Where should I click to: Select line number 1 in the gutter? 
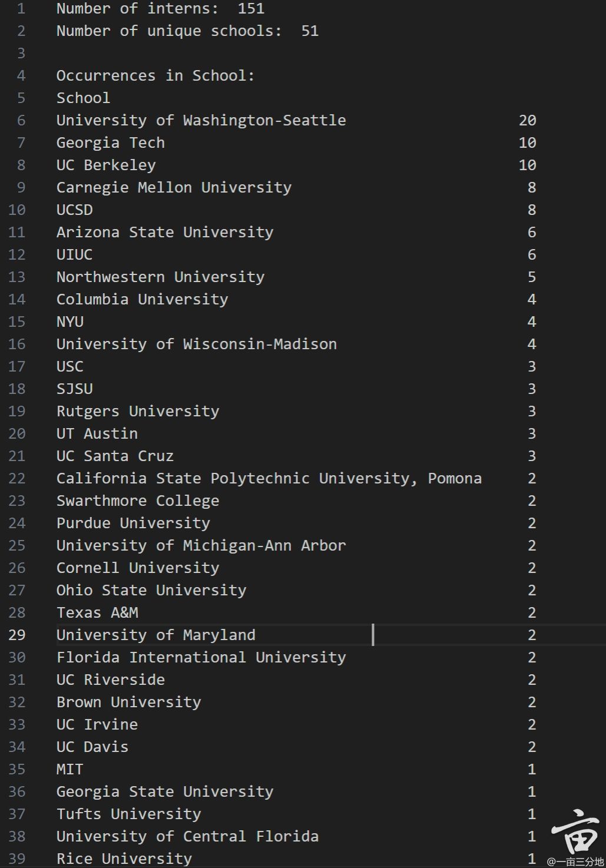(21, 8)
